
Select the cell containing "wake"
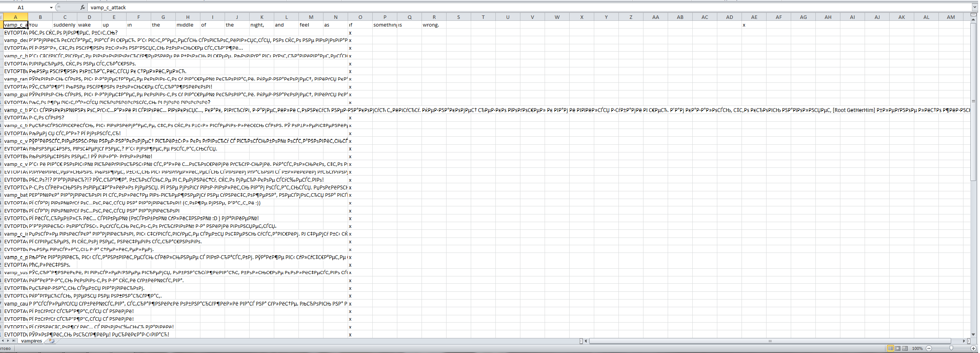point(89,25)
